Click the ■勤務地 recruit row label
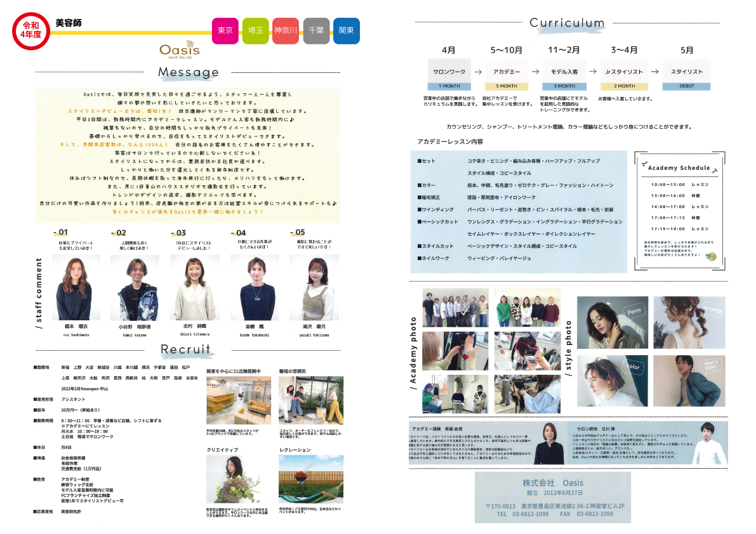 pyautogui.click(x=41, y=367)
